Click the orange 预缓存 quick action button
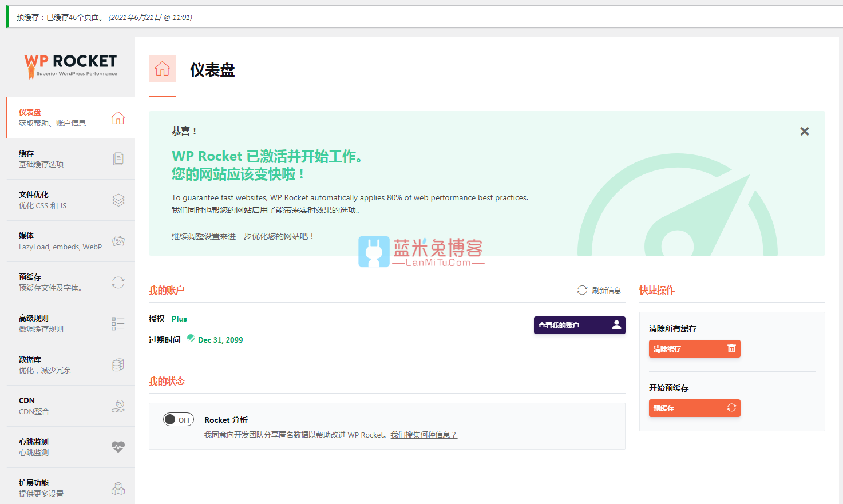Viewport: 843px width, 504px height. [694, 408]
